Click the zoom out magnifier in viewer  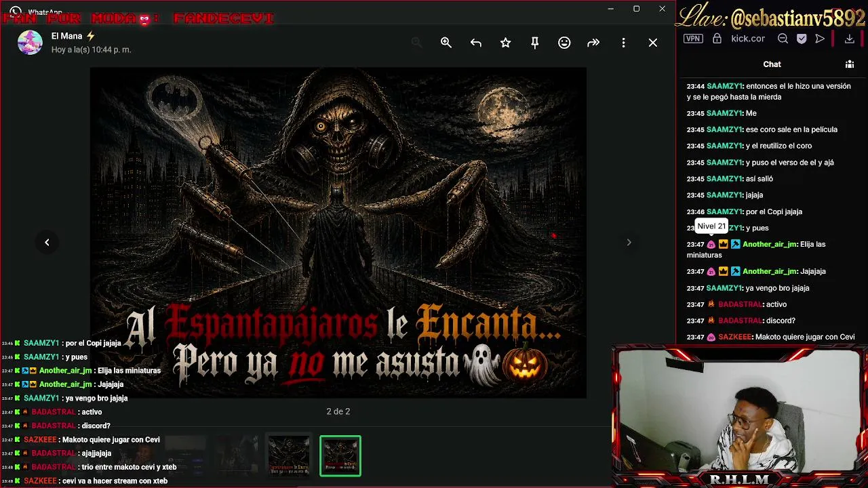(416, 43)
